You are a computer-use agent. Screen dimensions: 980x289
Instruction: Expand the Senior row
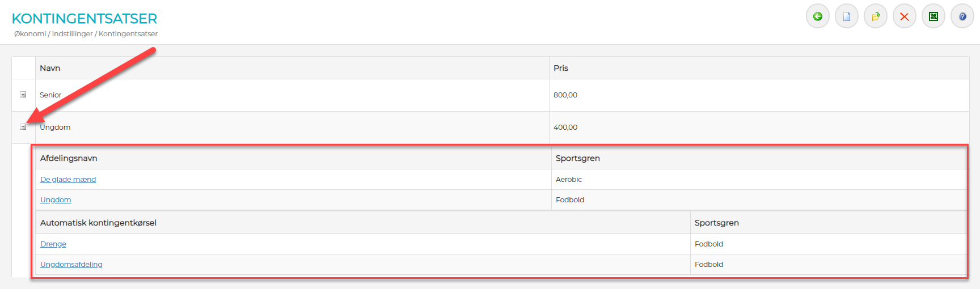click(x=23, y=95)
